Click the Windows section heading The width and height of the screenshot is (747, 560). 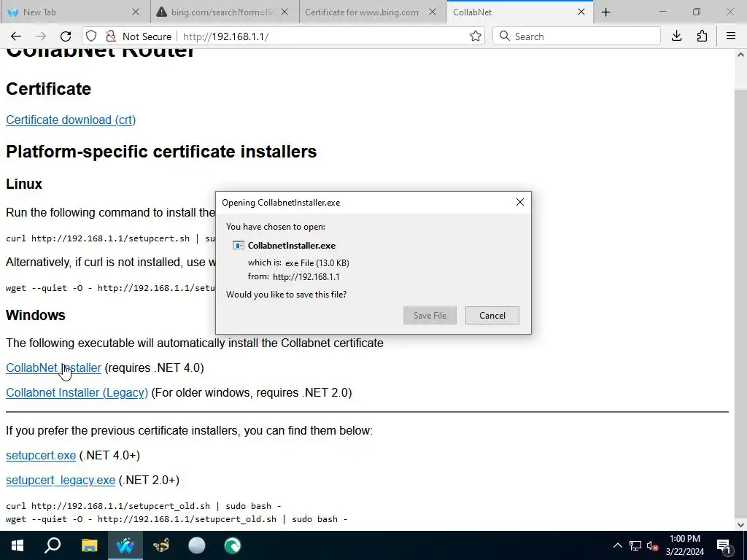tap(36, 315)
